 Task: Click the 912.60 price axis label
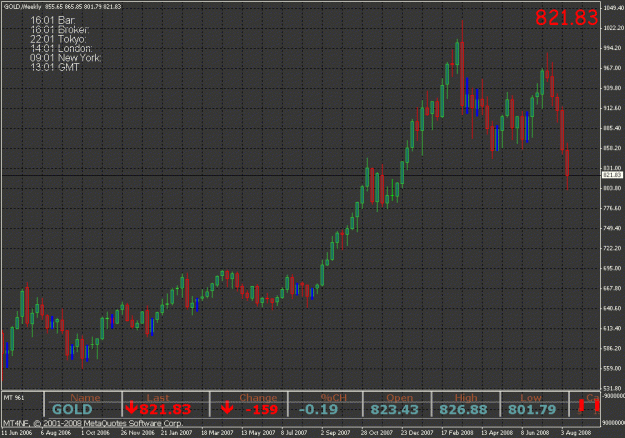pyautogui.click(x=614, y=108)
